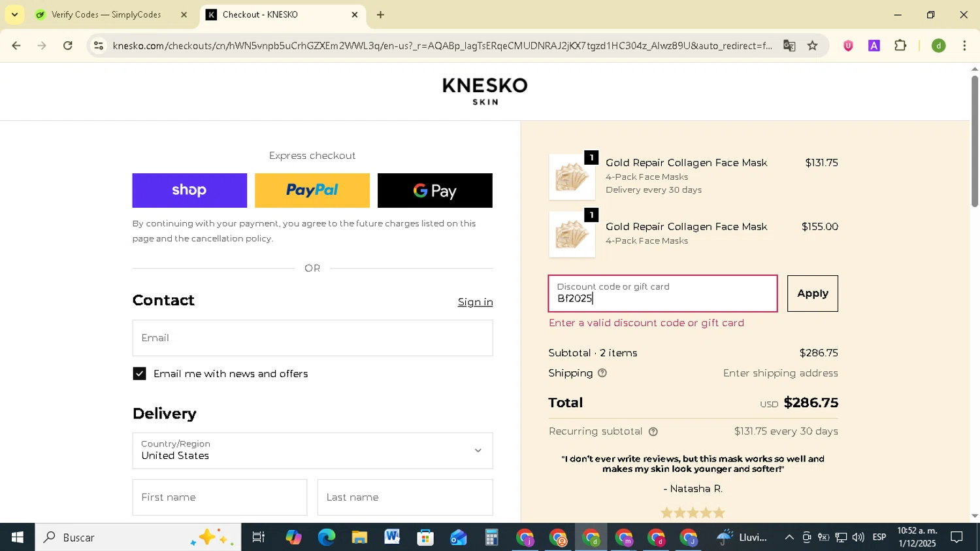The image size is (980, 551).
Task: Launch Copilot from the taskbar
Action: 293,537
